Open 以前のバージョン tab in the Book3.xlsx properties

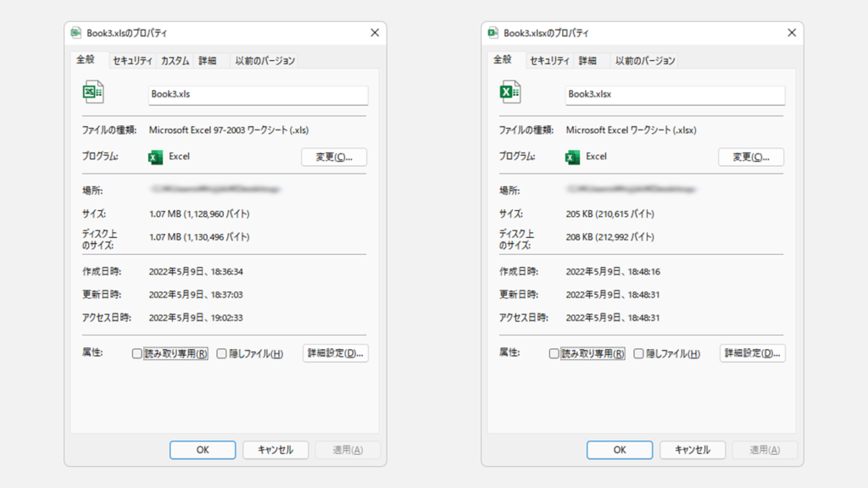coord(645,61)
